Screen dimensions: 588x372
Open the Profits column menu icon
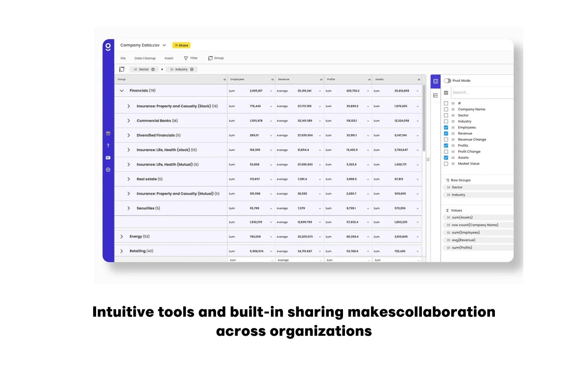click(x=369, y=79)
